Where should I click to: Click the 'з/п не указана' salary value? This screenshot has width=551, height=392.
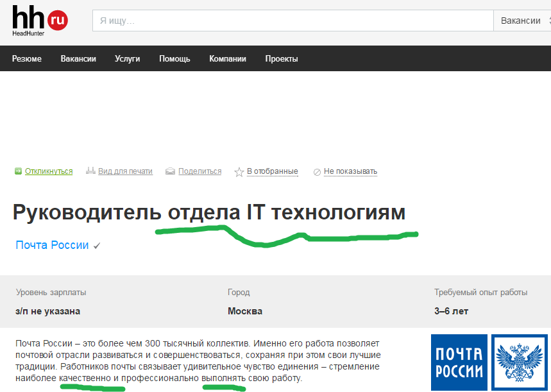pyautogui.click(x=48, y=311)
